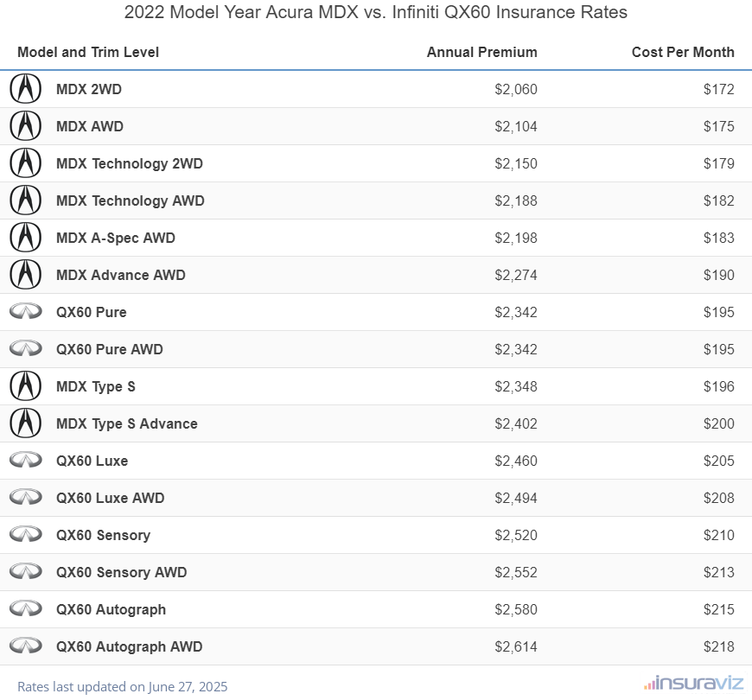This screenshot has width=752, height=700.
Task: Click the $213 monthly cost value
Action: click(x=719, y=572)
